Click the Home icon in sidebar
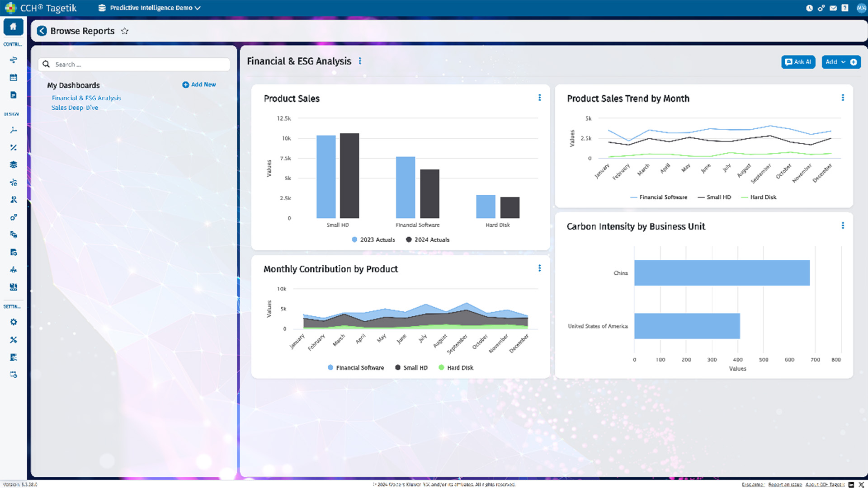868x488 pixels. 13,27
